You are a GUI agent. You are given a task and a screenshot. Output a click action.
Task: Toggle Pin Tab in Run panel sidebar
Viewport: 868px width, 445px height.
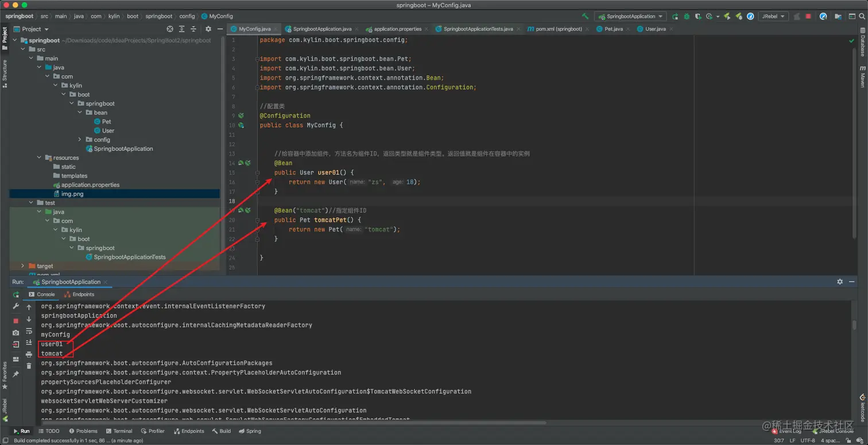16,374
